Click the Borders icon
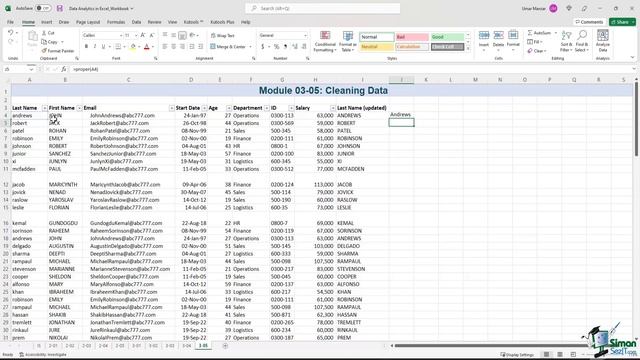The height and width of the screenshot is (360, 640). pos(118,47)
